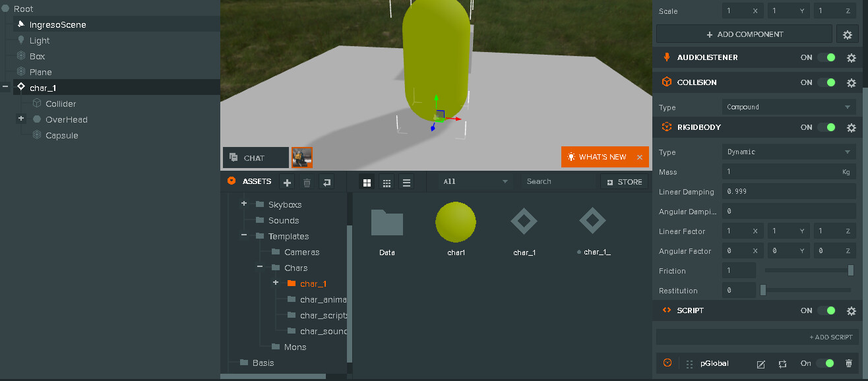Click the add asset plus icon

pyautogui.click(x=288, y=183)
